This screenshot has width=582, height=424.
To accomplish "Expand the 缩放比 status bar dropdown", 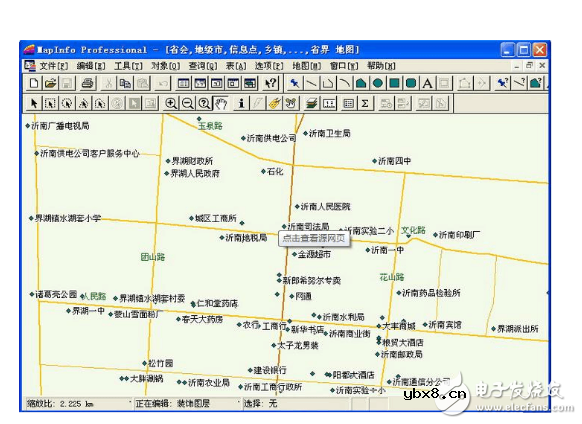I will (130, 403).
